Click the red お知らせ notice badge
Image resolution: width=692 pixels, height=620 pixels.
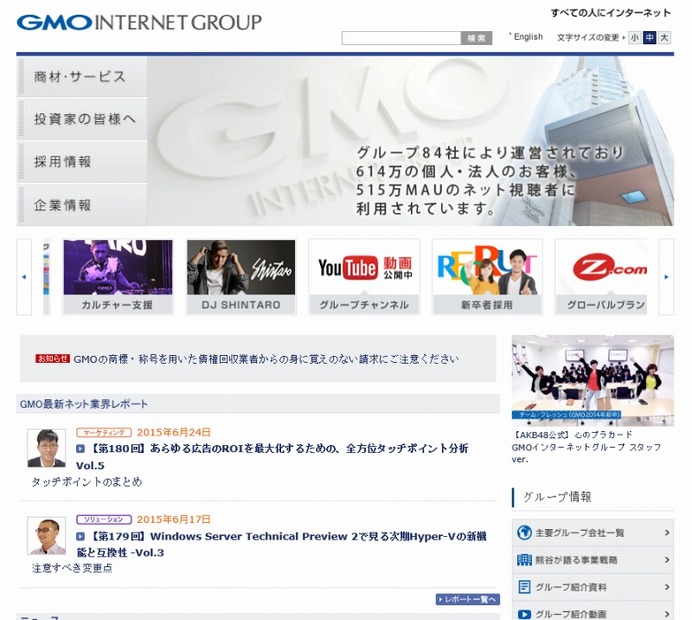point(53,358)
